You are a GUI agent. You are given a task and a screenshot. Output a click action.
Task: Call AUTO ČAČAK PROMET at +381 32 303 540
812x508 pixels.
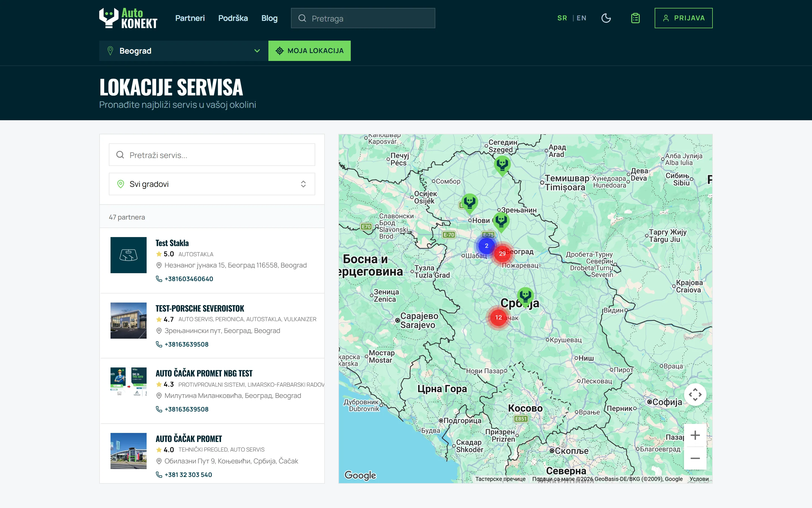(x=188, y=475)
